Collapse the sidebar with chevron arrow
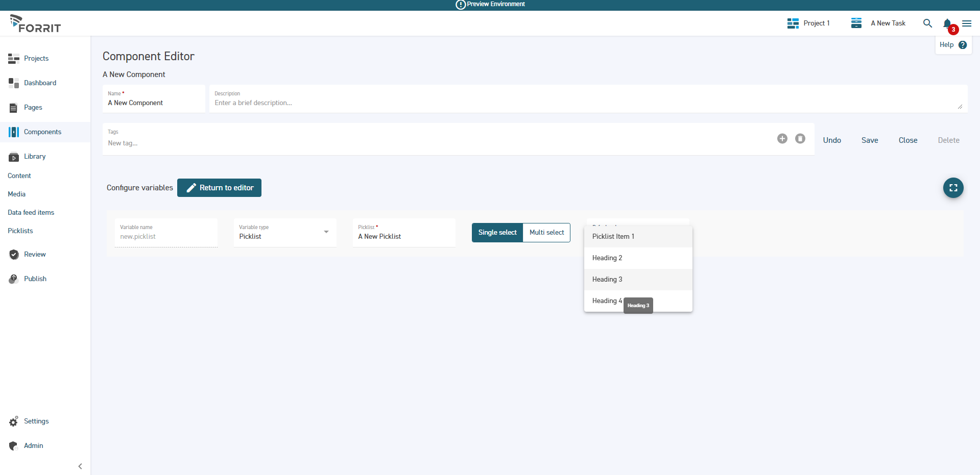The width and height of the screenshot is (980, 475). click(80, 466)
